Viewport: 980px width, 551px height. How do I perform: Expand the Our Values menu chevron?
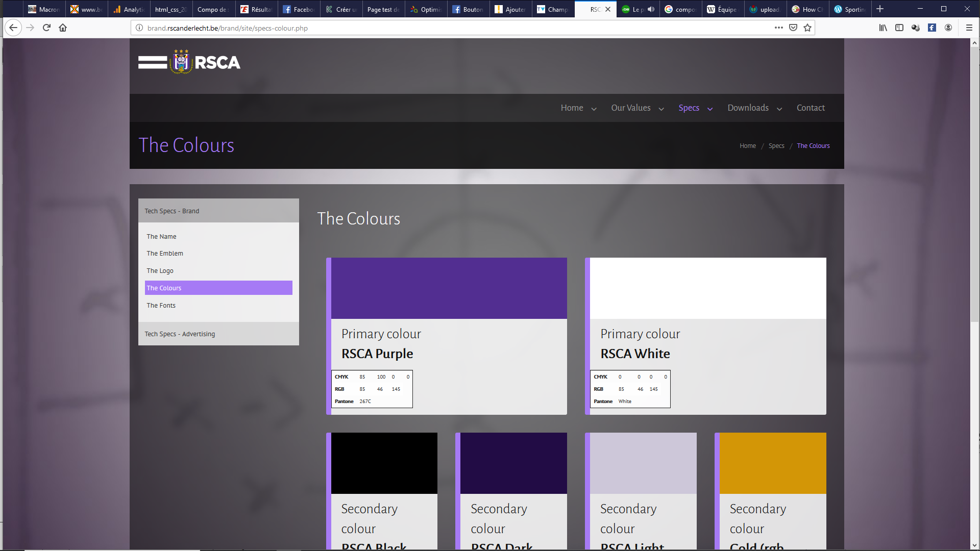click(x=661, y=109)
